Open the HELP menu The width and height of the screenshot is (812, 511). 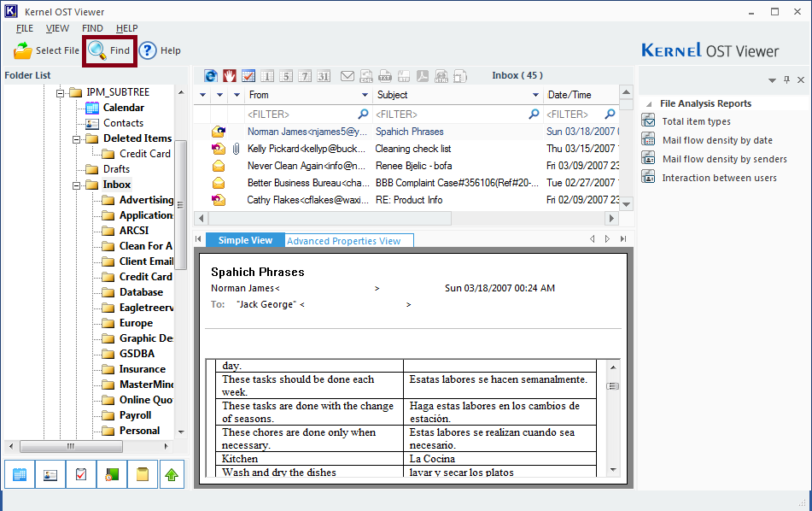click(127, 28)
